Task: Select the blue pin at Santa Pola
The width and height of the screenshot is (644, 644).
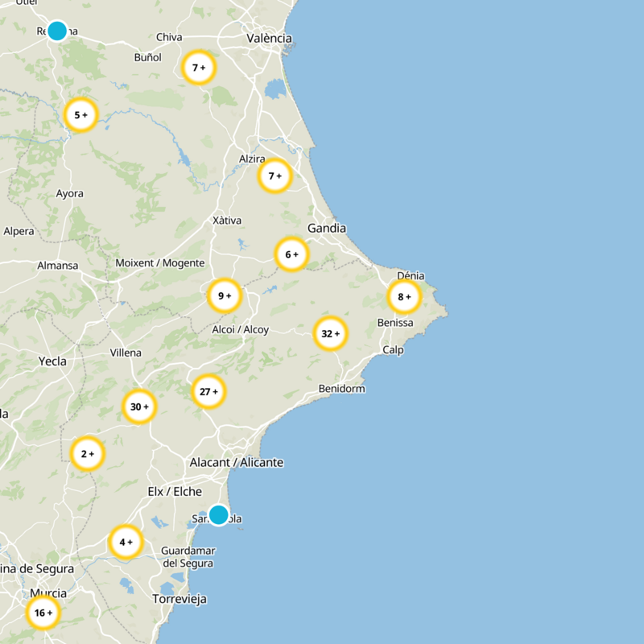Action: pyautogui.click(x=218, y=514)
